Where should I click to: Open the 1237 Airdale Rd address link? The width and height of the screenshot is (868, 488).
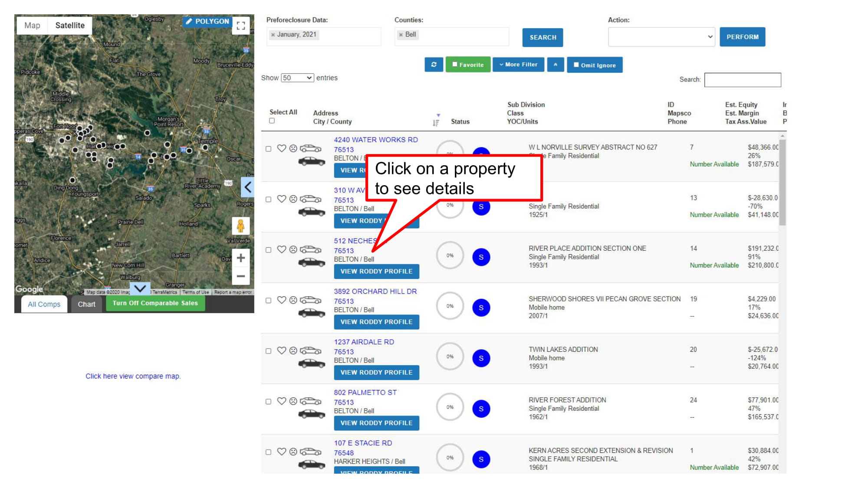(364, 342)
